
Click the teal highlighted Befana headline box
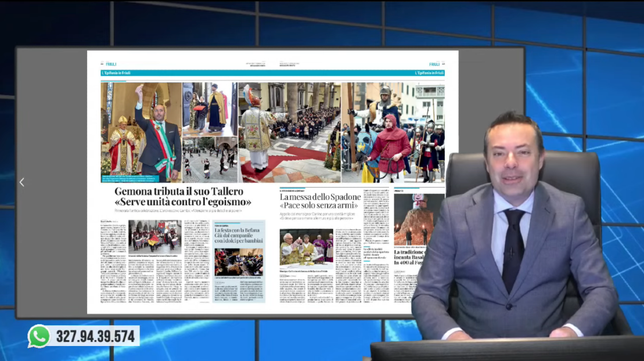(x=238, y=235)
